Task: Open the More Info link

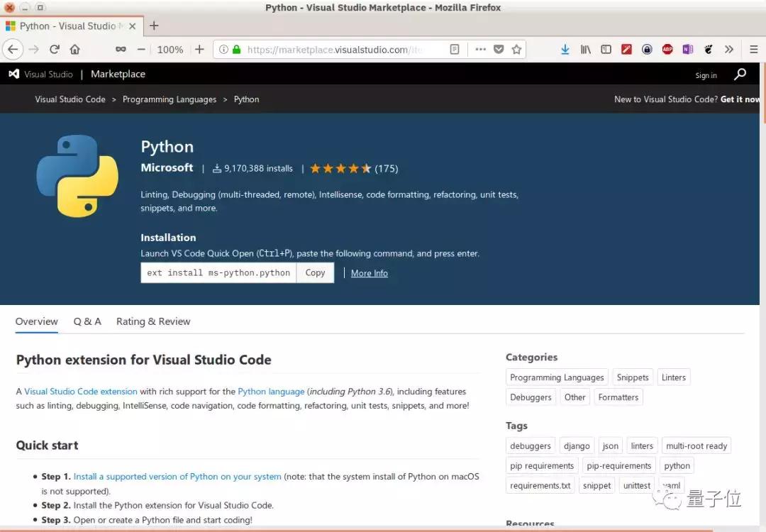Action: click(x=369, y=273)
